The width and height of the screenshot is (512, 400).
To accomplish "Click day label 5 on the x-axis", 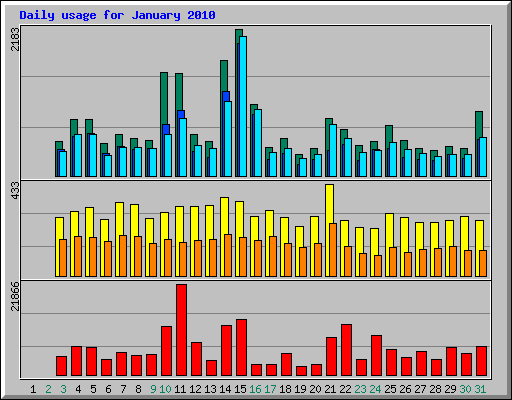I will tap(93, 389).
